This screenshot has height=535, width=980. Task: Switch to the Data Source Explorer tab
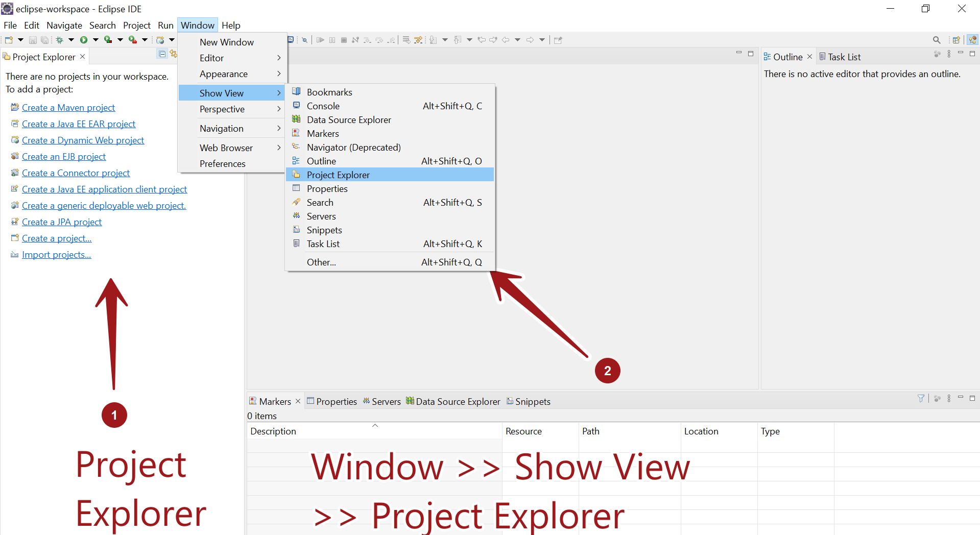(x=453, y=402)
